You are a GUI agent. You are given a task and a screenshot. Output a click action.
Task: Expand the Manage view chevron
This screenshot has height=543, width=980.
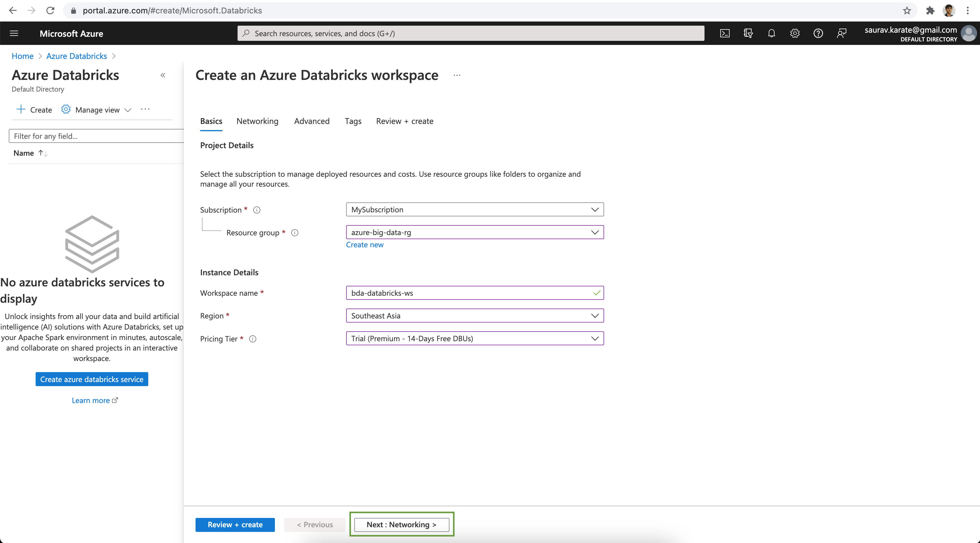pyautogui.click(x=128, y=110)
